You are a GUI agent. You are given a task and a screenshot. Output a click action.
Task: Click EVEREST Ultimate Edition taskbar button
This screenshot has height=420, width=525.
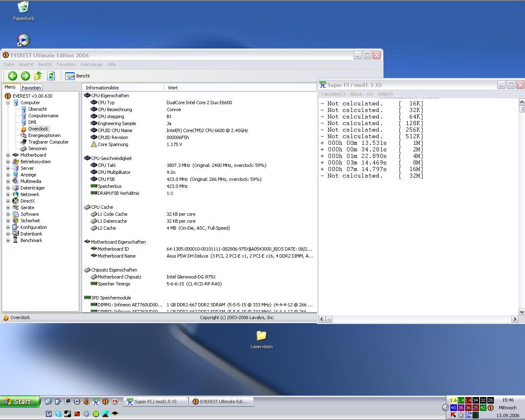221,402
